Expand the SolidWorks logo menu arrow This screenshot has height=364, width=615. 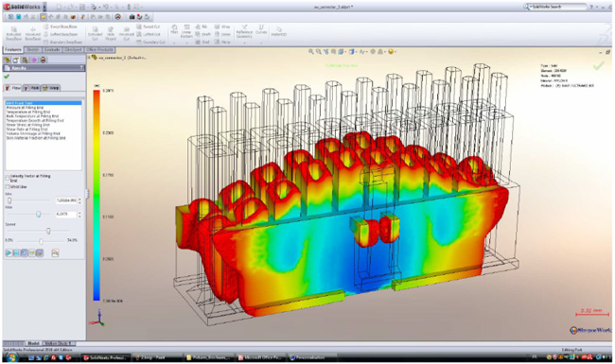click(44, 7)
